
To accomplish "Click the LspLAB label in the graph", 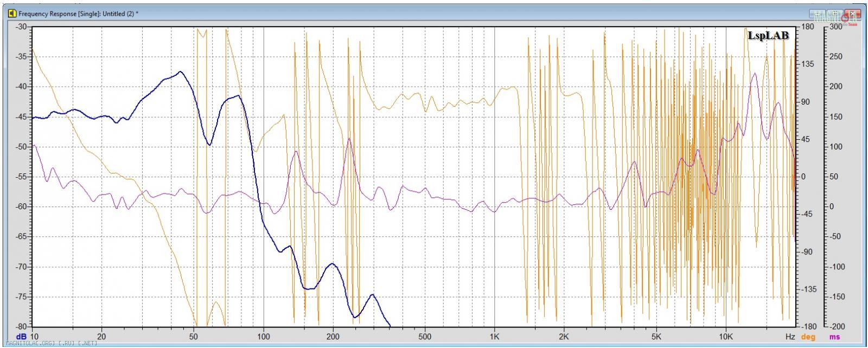I will (768, 36).
